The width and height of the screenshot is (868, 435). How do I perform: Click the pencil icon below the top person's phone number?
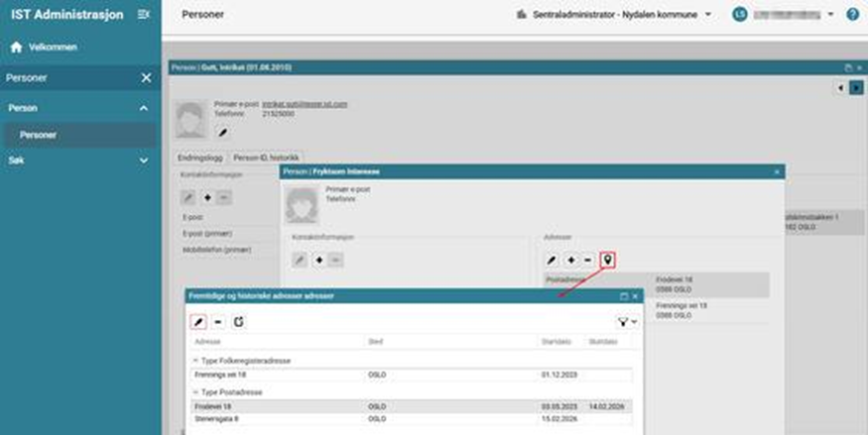223,132
